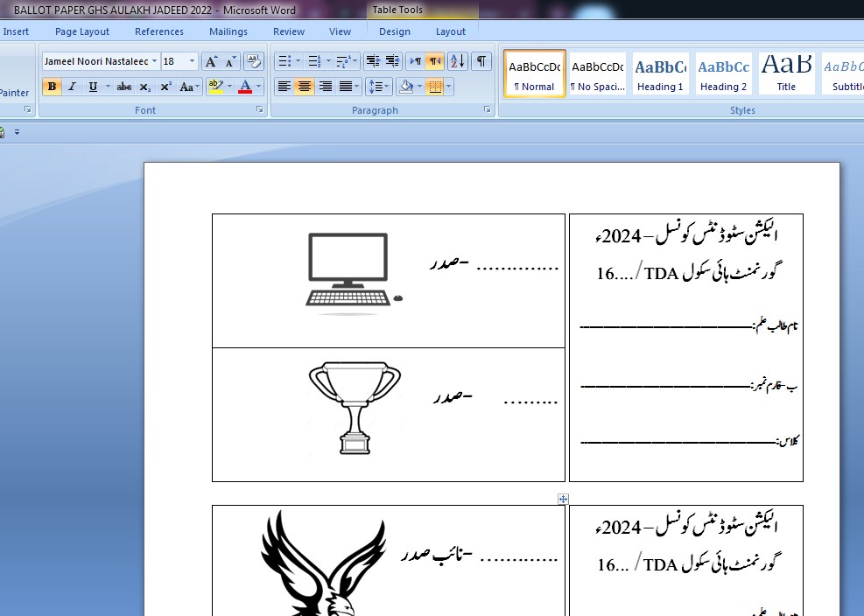Toggle italic formatting

point(72,87)
